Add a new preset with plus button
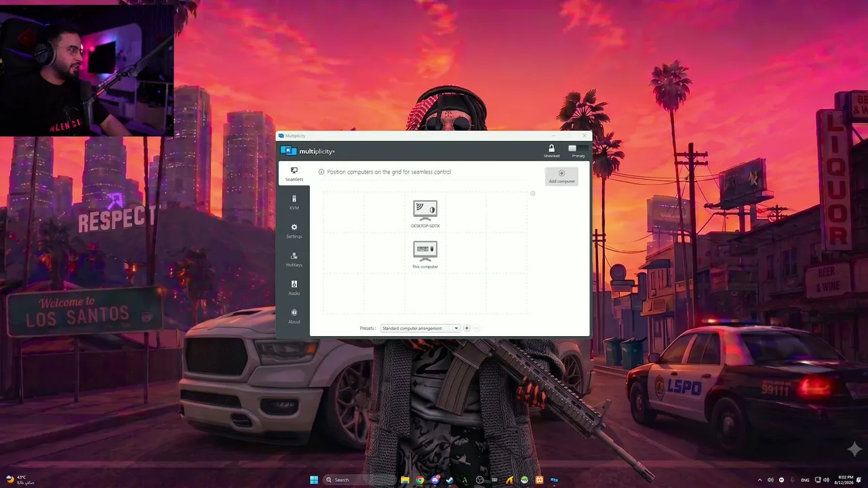The width and height of the screenshot is (868, 488). [x=467, y=328]
